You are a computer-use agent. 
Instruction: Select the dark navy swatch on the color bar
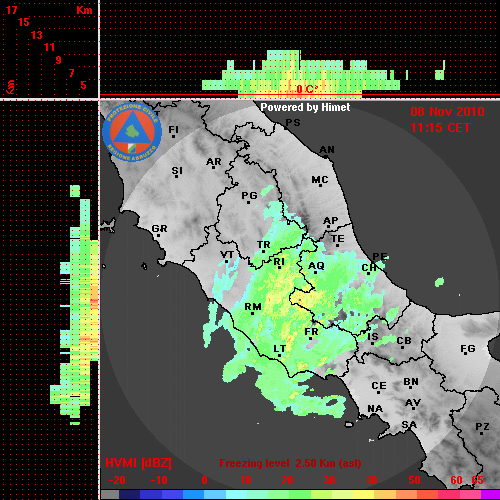click(129, 495)
